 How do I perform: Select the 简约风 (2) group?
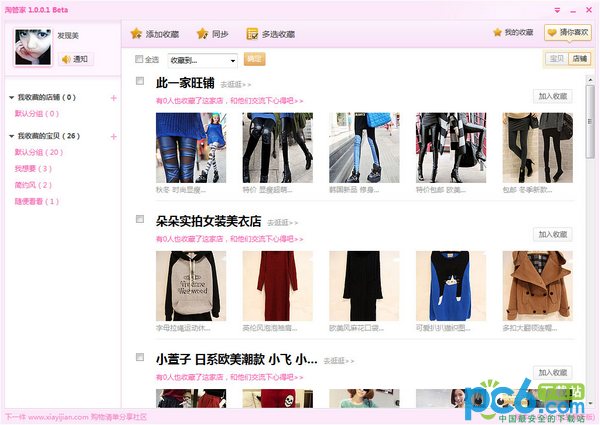[x=33, y=185]
